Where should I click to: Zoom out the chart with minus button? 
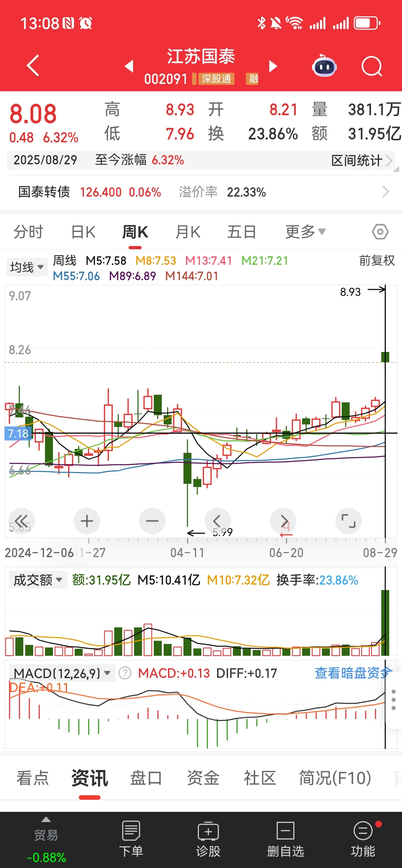pyautogui.click(x=152, y=521)
